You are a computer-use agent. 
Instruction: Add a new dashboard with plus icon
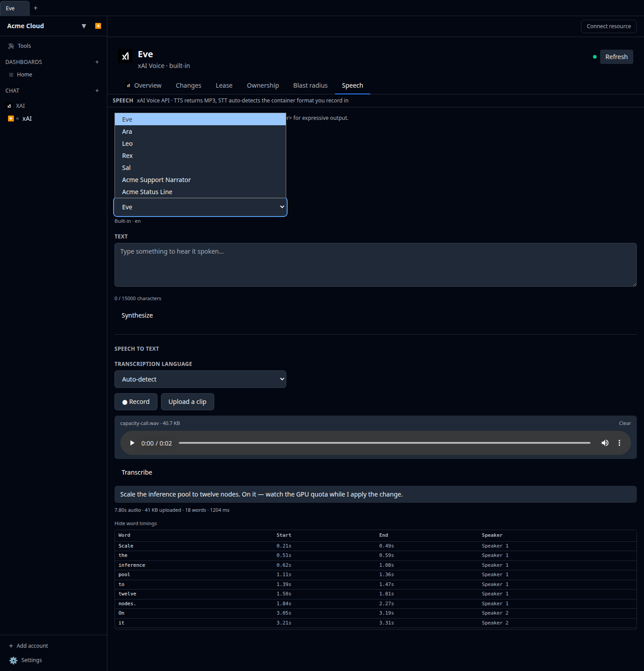97,62
